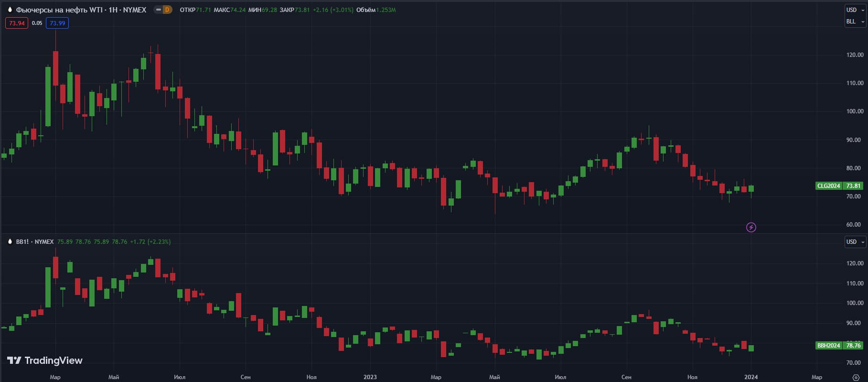Click the ЗАКР 73.81 close value
This screenshot has width=868, height=382.
[295, 10]
